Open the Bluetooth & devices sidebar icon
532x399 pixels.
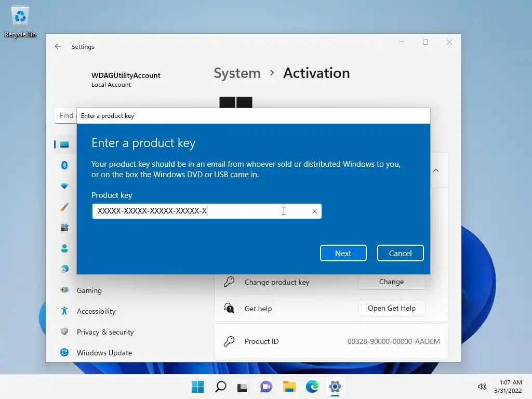[x=64, y=165]
